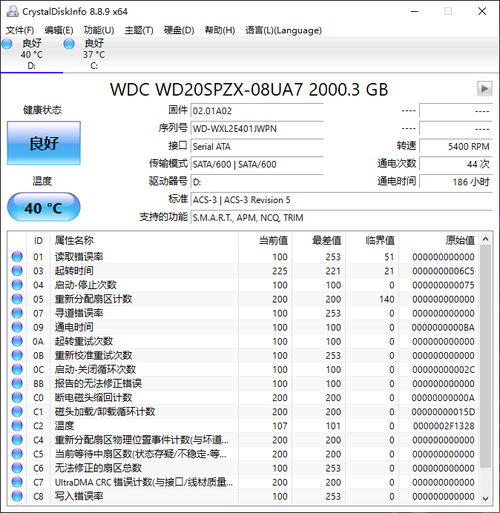Open the 主题(T) menu

pyautogui.click(x=139, y=30)
